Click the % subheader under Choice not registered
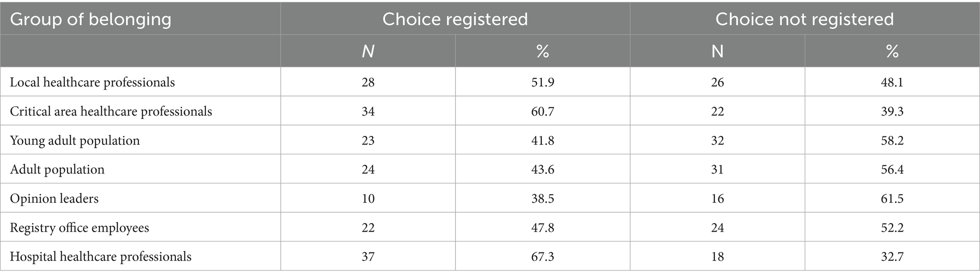 pyautogui.click(x=892, y=51)
